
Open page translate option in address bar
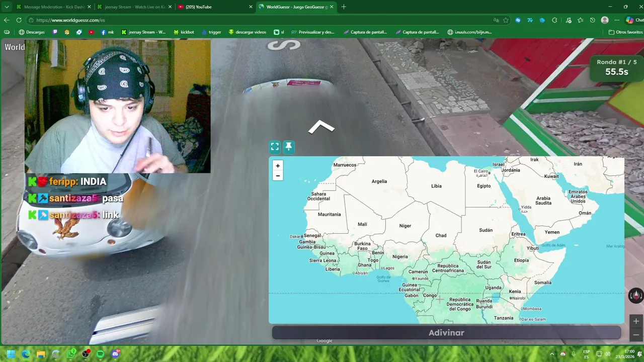tap(496, 20)
